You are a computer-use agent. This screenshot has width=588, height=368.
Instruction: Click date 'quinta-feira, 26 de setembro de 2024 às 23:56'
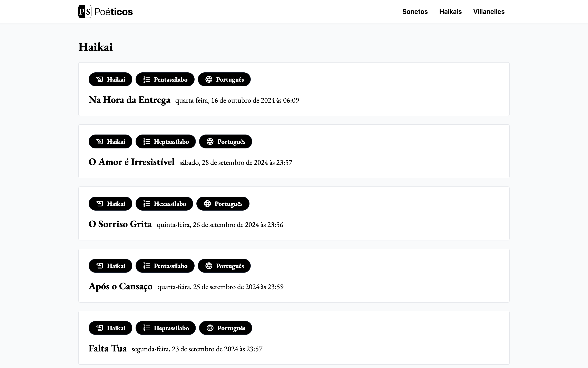pos(220,225)
